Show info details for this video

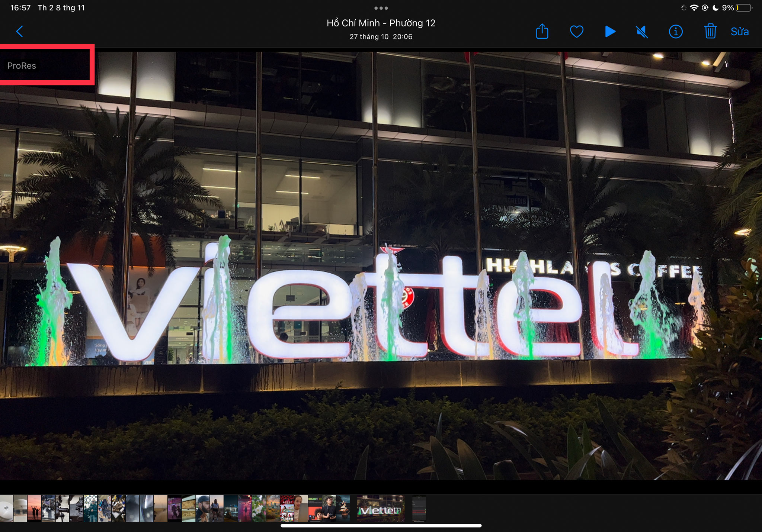coord(676,32)
